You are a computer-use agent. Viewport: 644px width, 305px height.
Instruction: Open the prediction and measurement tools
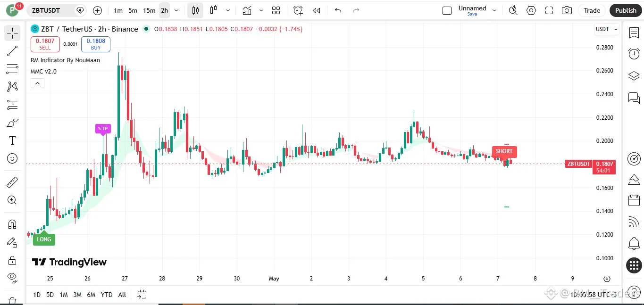(x=12, y=105)
